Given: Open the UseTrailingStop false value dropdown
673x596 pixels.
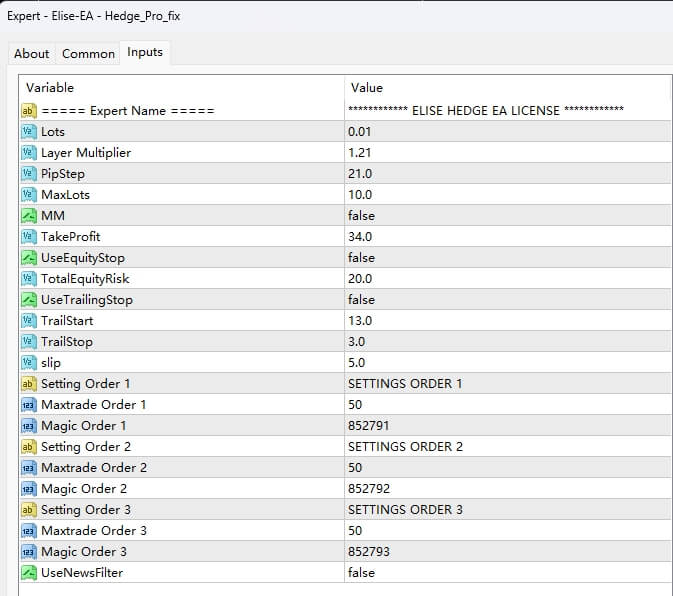Looking at the screenshot, I should coord(508,300).
